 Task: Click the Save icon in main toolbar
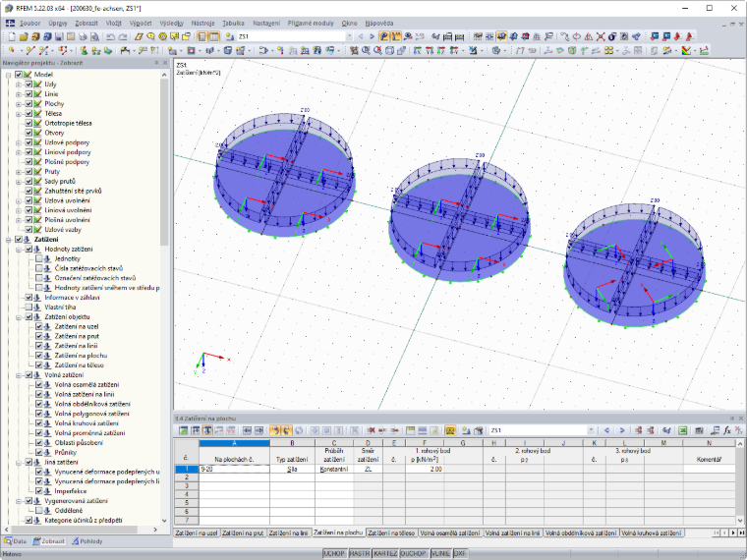pos(59,36)
